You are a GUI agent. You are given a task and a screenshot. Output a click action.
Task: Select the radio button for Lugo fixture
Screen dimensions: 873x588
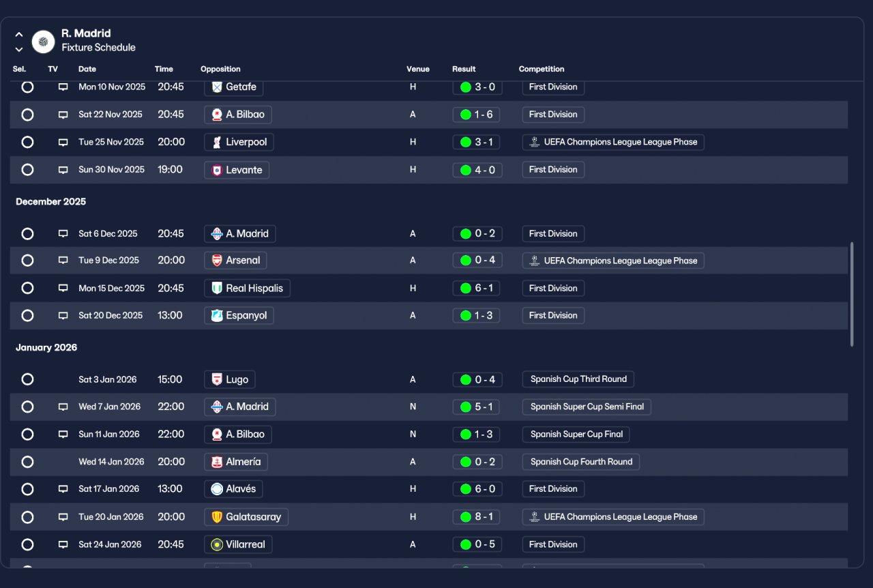27,379
